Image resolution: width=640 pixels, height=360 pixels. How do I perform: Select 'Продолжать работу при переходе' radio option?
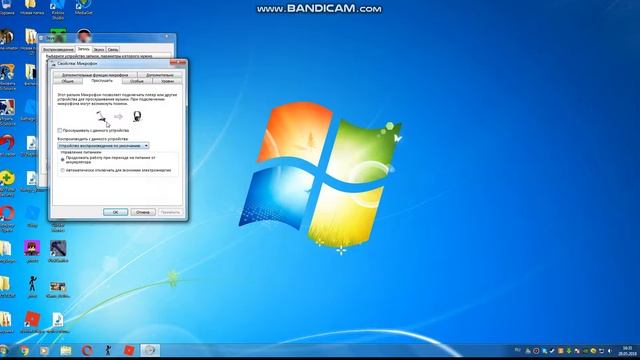click(62, 160)
